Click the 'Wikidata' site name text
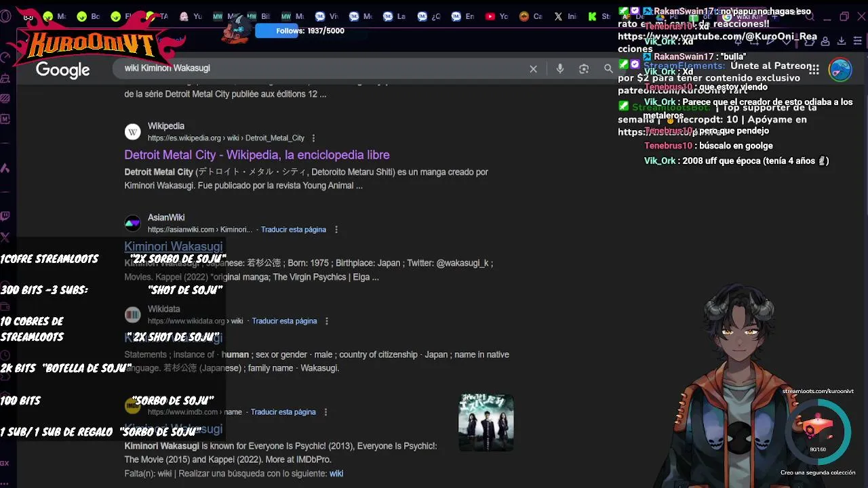 coord(164,309)
